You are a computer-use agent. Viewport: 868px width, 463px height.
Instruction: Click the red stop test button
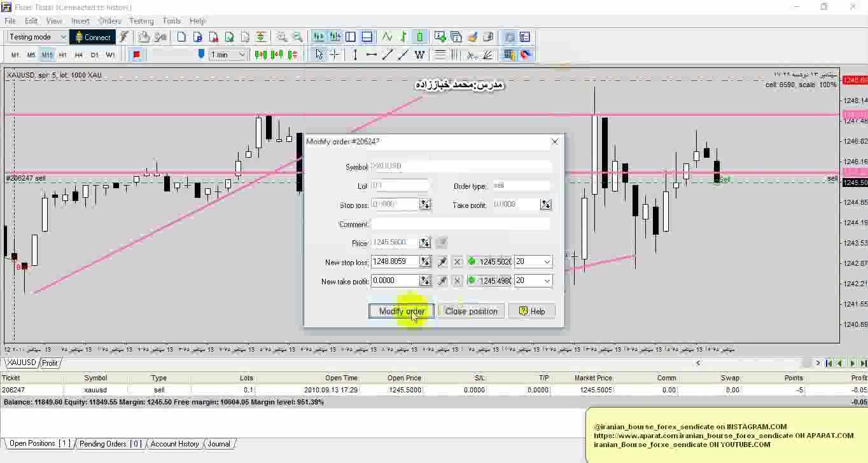pos(136,55)
